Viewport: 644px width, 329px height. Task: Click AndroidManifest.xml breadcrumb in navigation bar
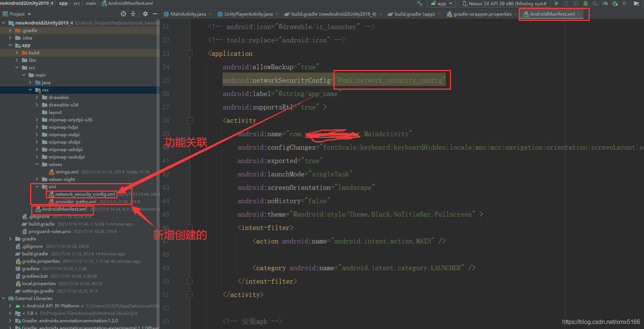point(127,3)
